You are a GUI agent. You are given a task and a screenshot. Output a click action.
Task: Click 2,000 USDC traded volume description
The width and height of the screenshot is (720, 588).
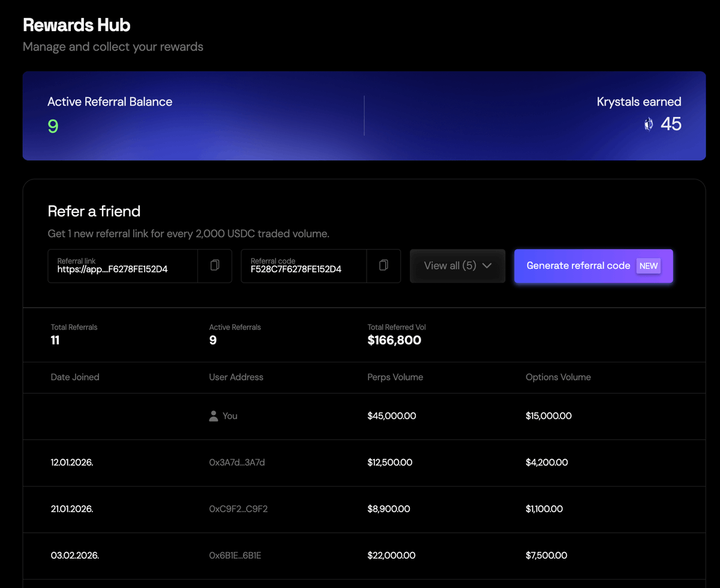(188, 233)
